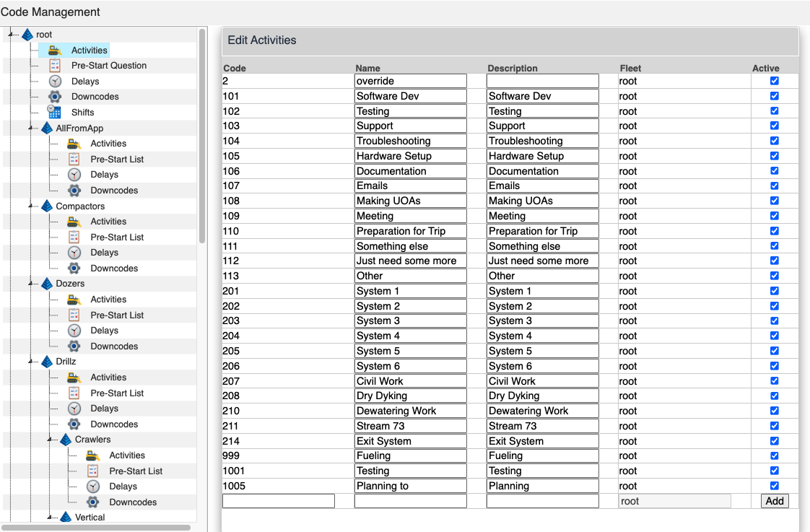Open Shifts under root
This screenshot has width=810, height=532.
[x=82, y=112]
